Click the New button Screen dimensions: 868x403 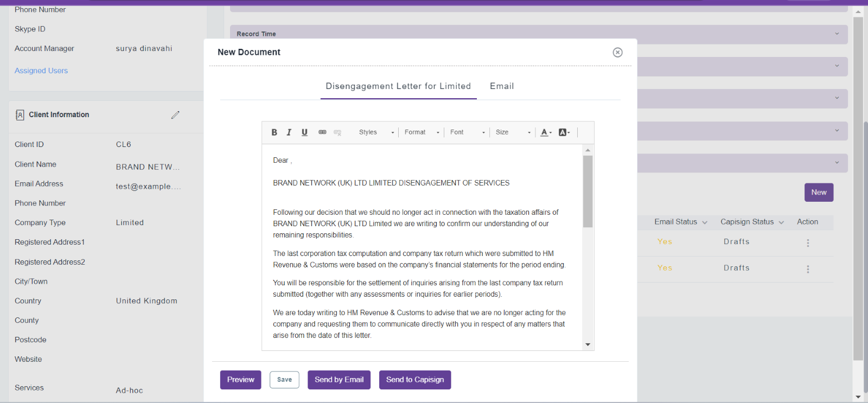819,193
